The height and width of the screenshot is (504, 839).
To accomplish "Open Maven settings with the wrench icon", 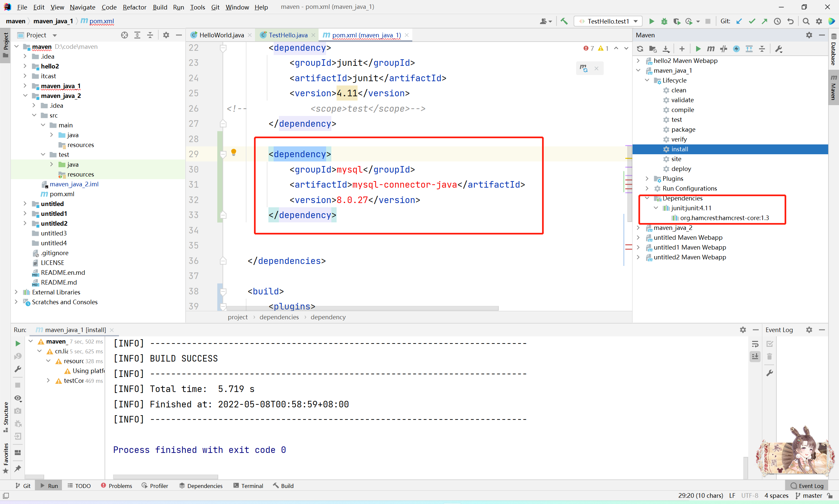I will click(x=778, y=48).
